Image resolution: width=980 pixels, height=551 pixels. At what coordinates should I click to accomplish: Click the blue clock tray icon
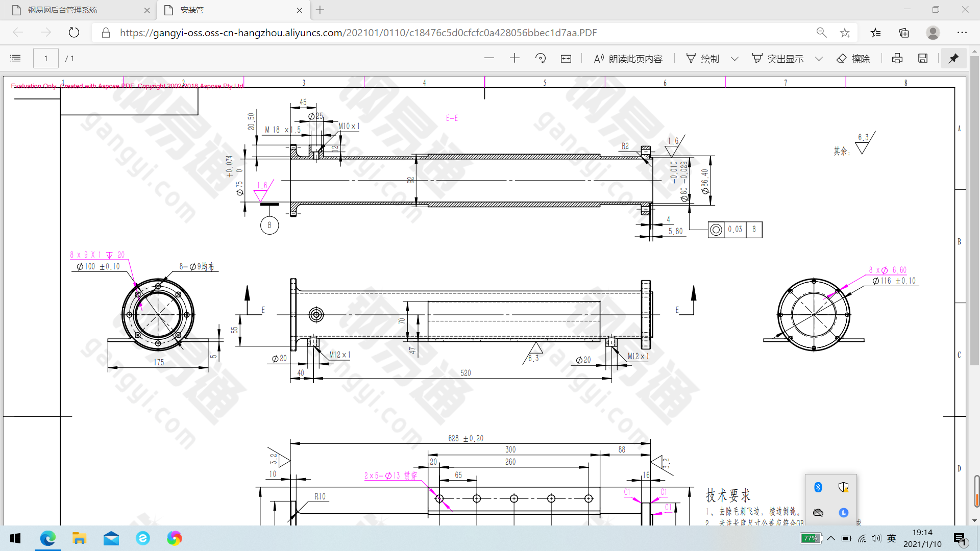[x=844, y=512]
